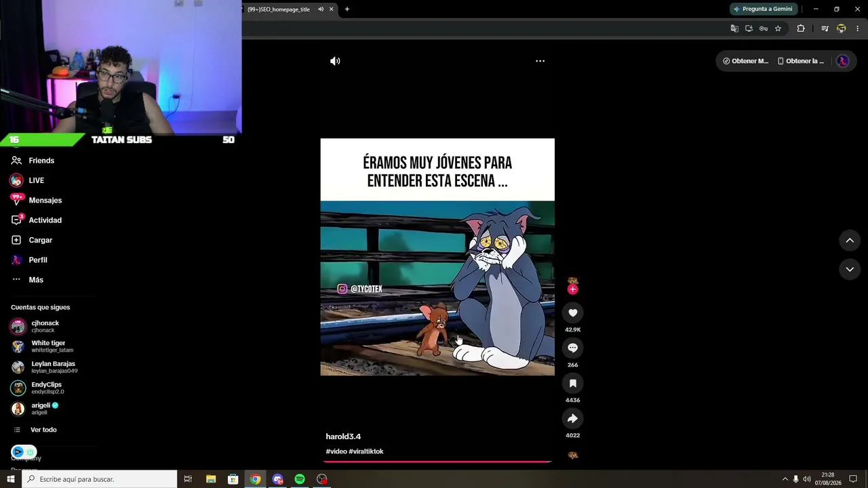Viewport: 868px width, 488px height.
Task: Open the taskbar clock and calendar
Action: (827, 479)
